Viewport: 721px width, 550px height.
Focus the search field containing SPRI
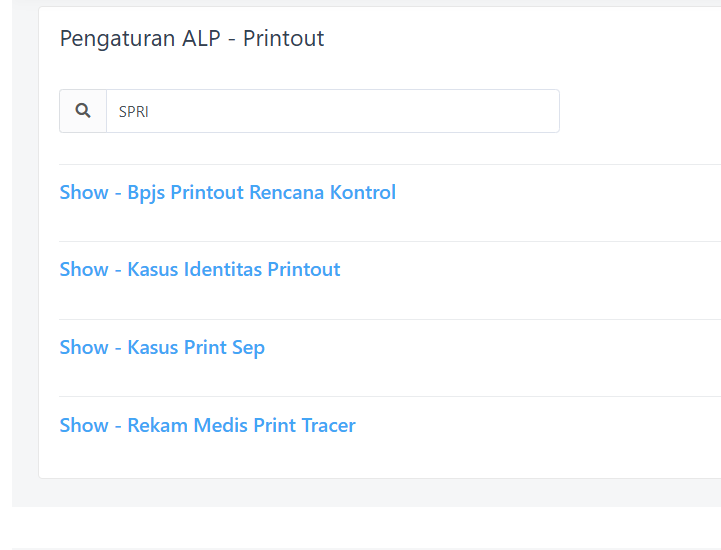pyautogui.click(x=332, y=111)
